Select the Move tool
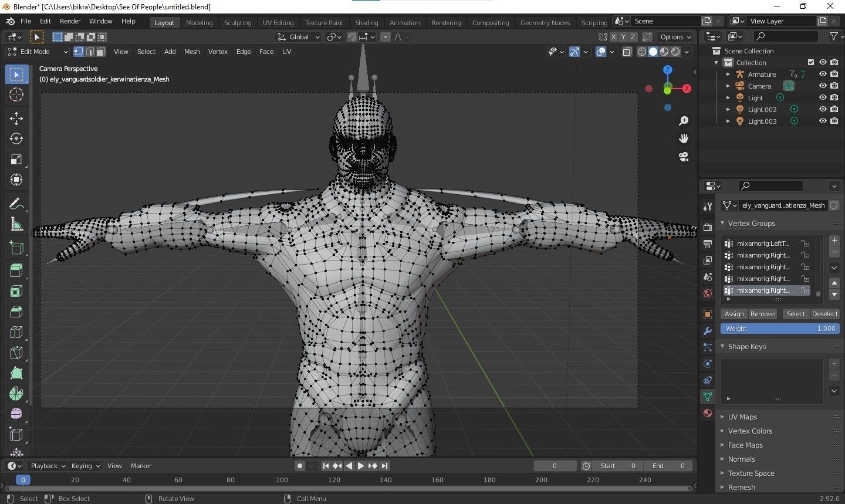The height and width of the screenshot is (504, 845). pyautogui.click(x=16, y=118)
